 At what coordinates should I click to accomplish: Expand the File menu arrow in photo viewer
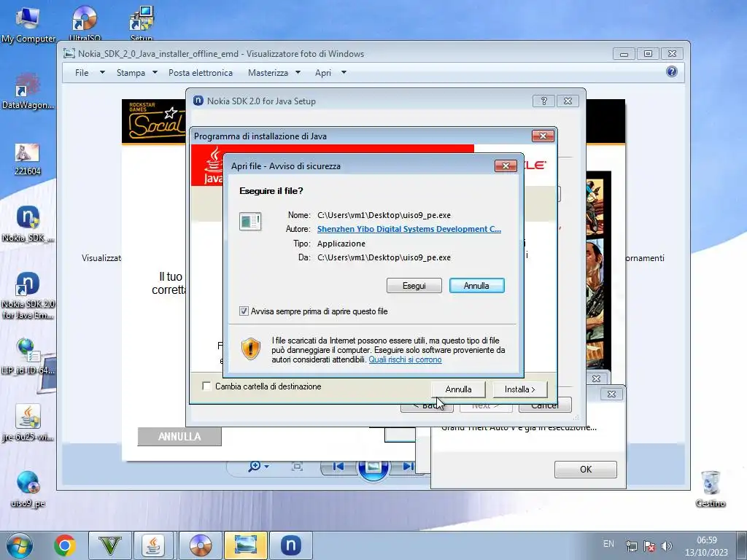[x=102, y=73]
